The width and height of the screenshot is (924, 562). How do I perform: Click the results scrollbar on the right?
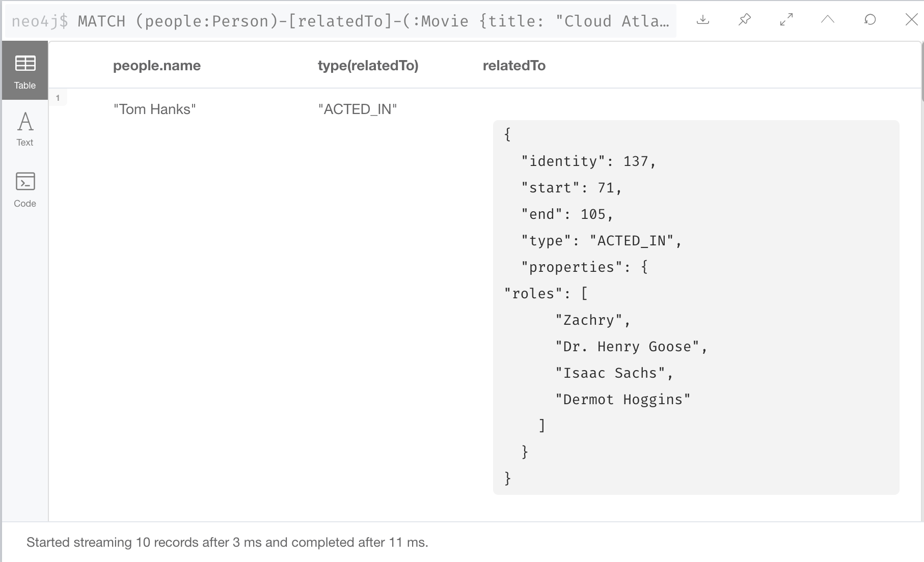click(921, 71)
